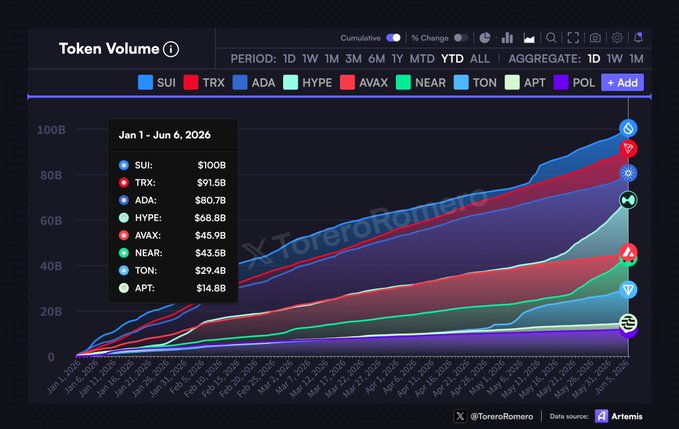Image resolution: width=679 pixels, height=429 pixels.
Task: Set period to 1W
Action: [x=310, y=59]
